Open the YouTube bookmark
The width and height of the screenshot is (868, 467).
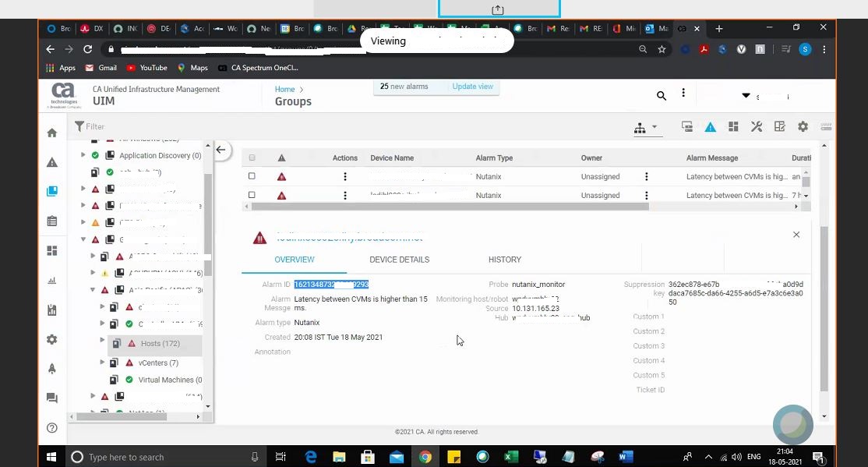pyautogui.click(x=147, y=68)
